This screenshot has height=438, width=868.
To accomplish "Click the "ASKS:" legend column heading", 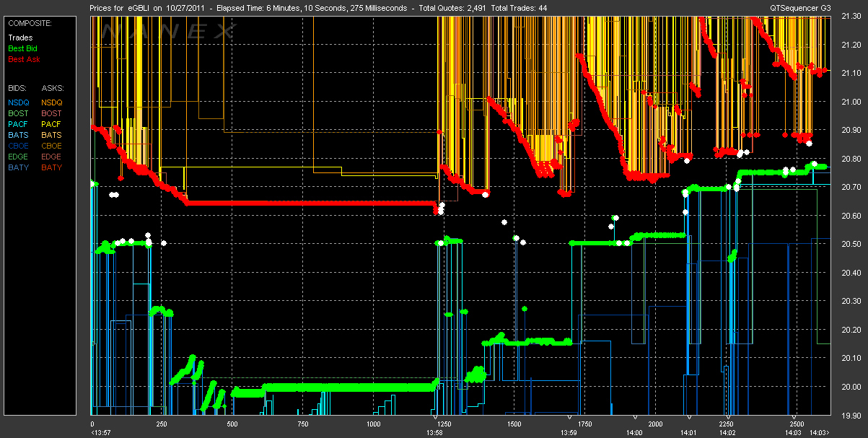I will 52,88.
